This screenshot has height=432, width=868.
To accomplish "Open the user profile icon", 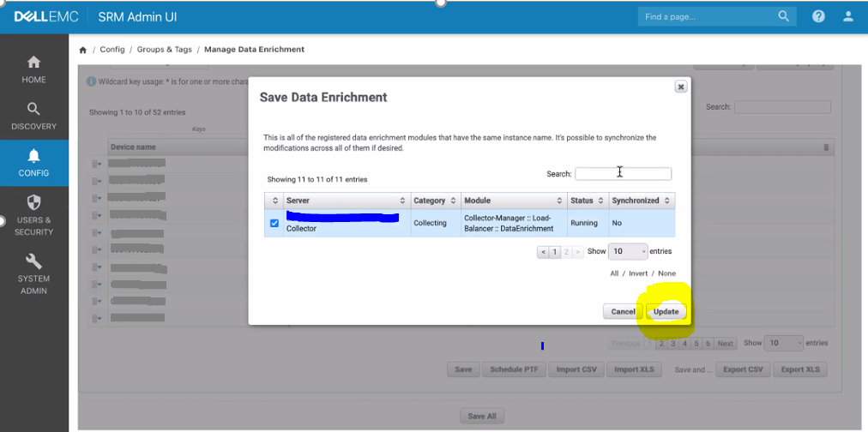I will pos(848,16).
